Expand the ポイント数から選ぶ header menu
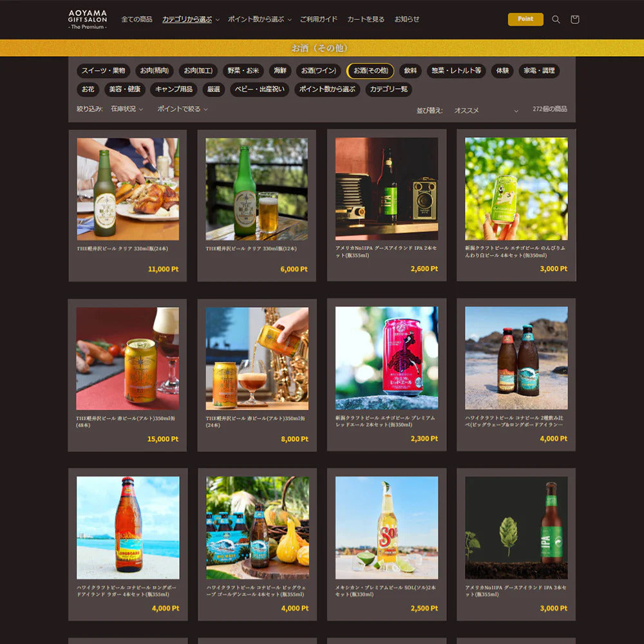Image resolution: width=644 pixels, height=644 pixels. pyautogui.click(x=260, y=19)
